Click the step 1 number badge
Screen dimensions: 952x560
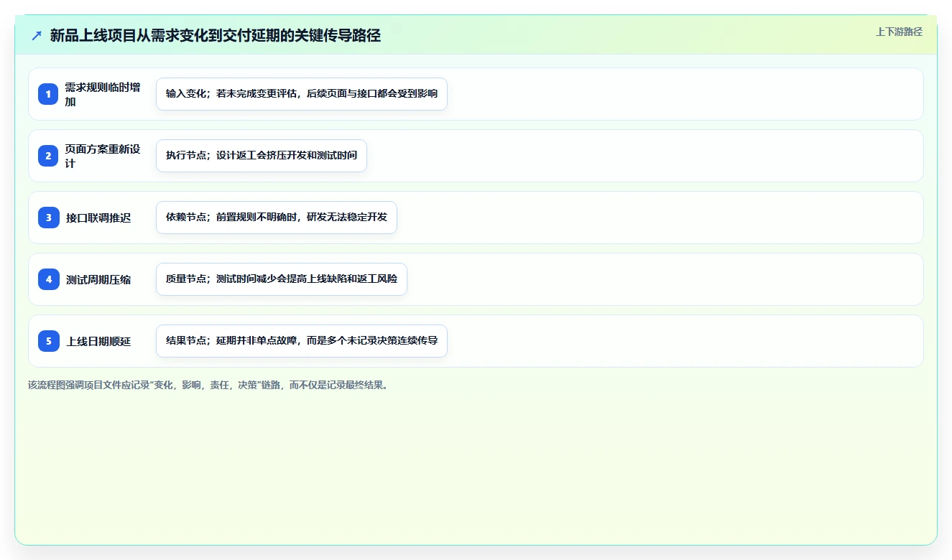[x=49, y=94]
